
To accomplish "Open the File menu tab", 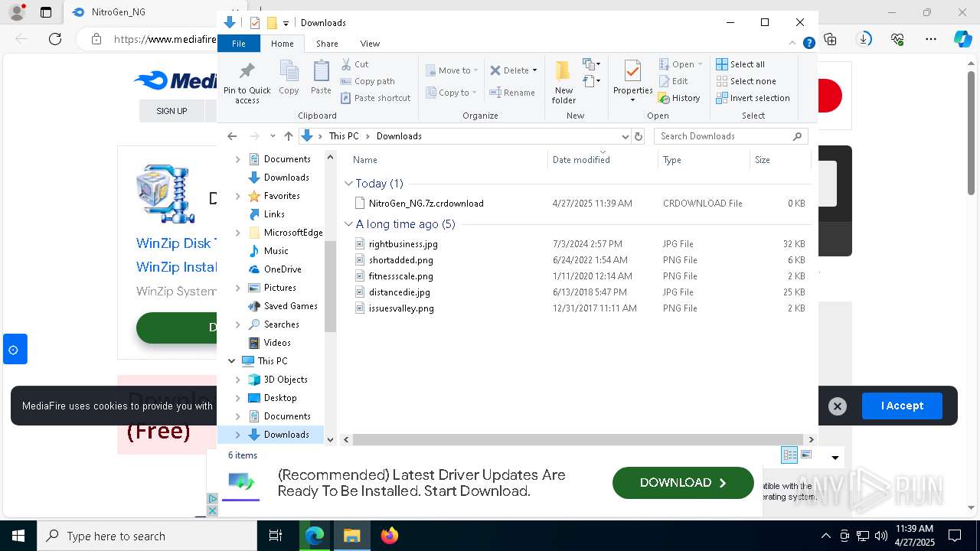I will [x=239, y=44].
